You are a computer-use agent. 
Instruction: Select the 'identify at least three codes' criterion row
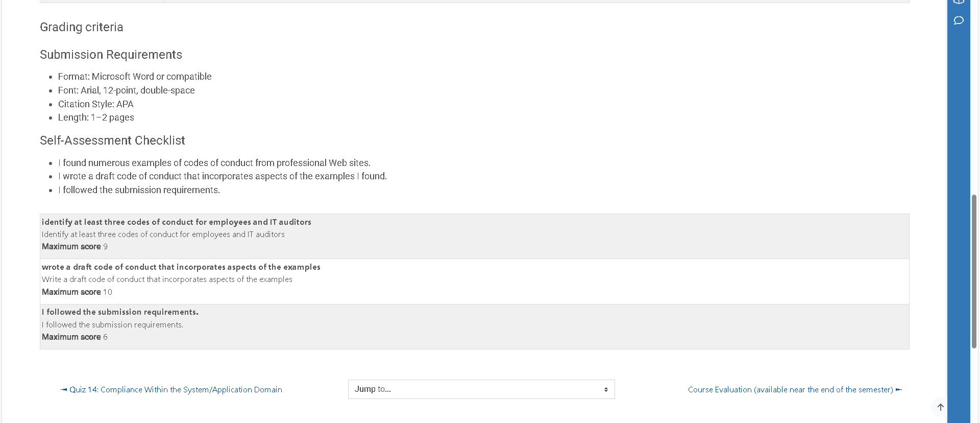tap(474, 236)
